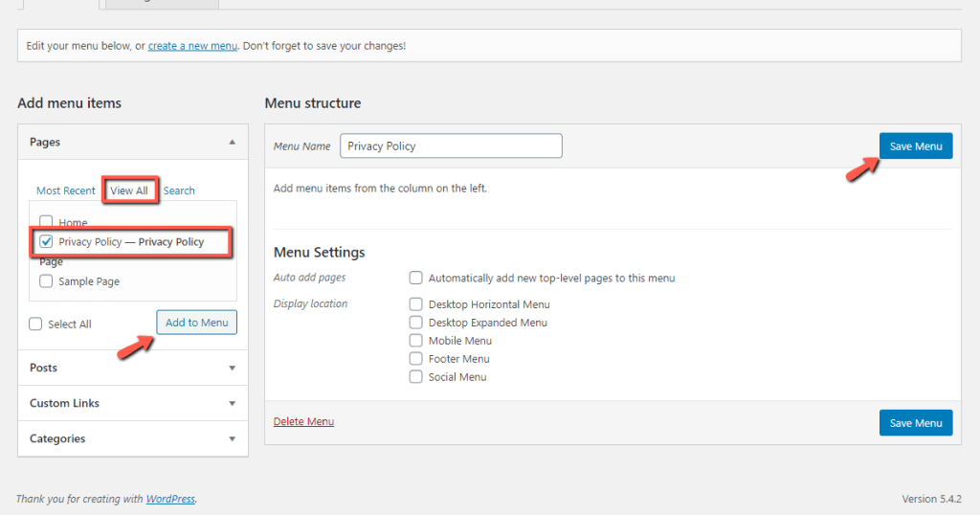The width and height of the screenshot is (980, 515).
Task: Enable automatically add new top-level pages
Action: tap(415, 278)
